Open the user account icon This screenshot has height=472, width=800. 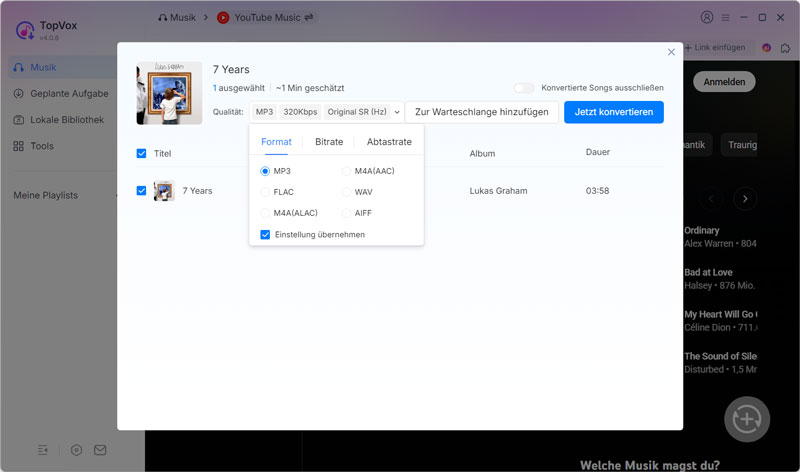[x=707, y=17]
